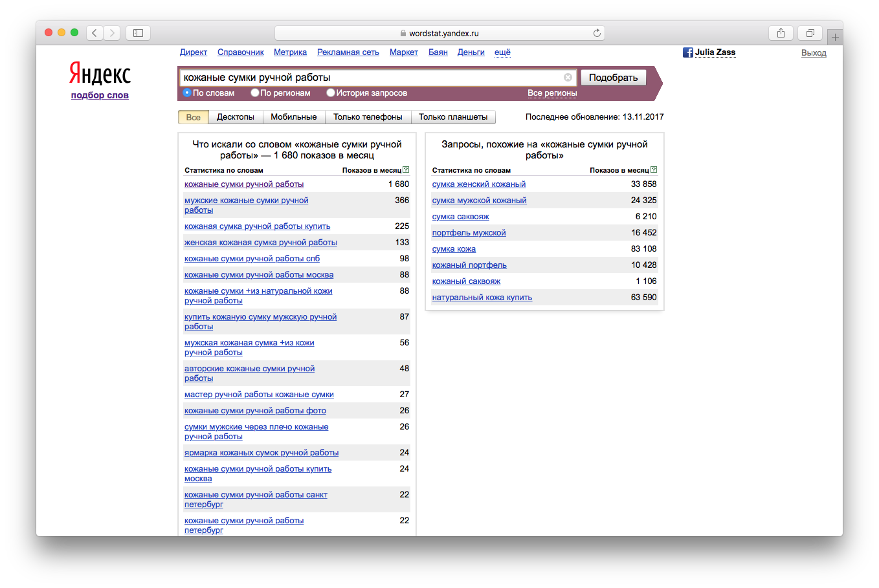Open the Safari share icon
Image resolution: width=879 pixels, height=588 pixels.
coord(781,32)
